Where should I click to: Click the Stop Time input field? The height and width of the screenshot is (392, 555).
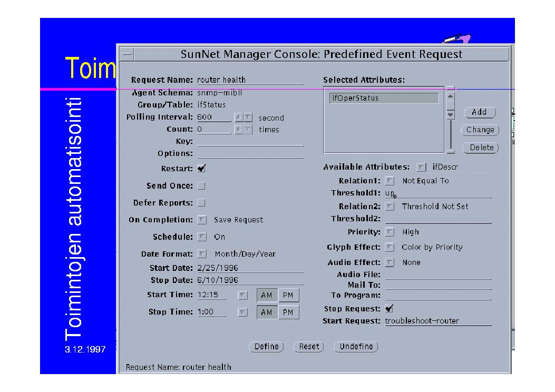point(212,312)
